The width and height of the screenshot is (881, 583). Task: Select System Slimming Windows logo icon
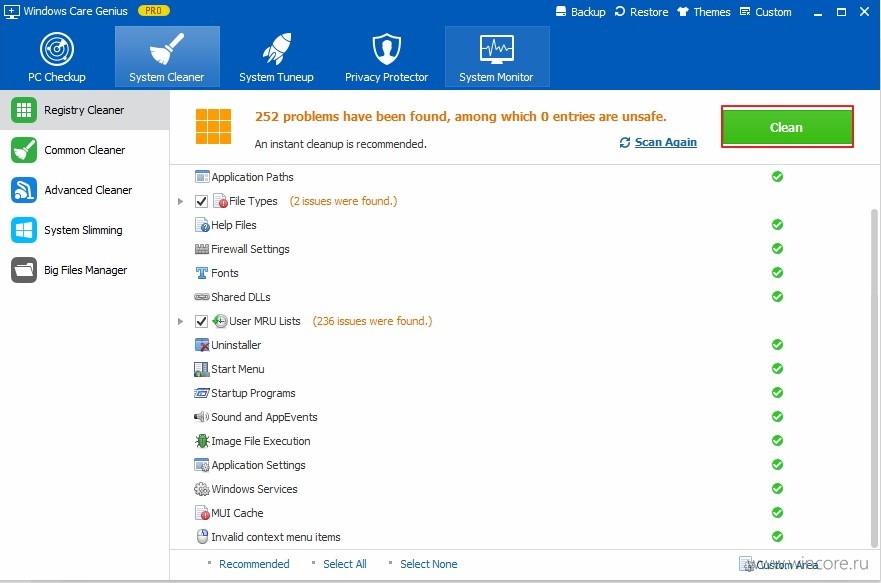point(24,230)
